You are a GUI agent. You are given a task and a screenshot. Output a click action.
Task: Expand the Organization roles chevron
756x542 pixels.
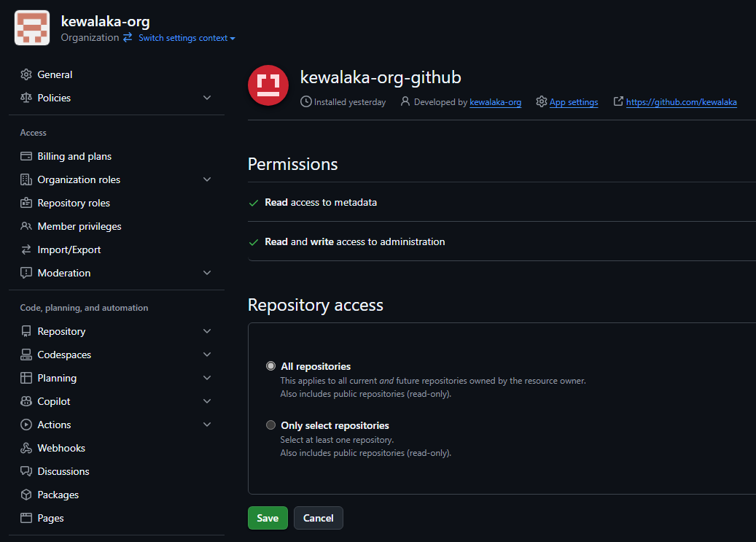207,179
